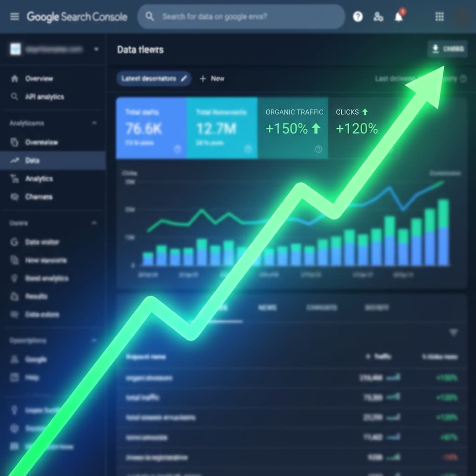The height and width of the screenshot is (476, 476).
Task: Collapse the Users sidebar section
Action: (94, 223)
